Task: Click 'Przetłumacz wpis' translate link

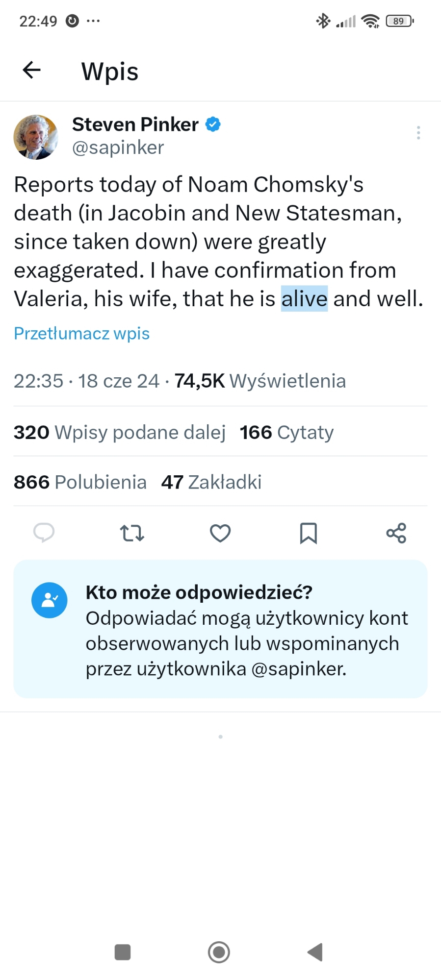Action: [x=81, y=333]
